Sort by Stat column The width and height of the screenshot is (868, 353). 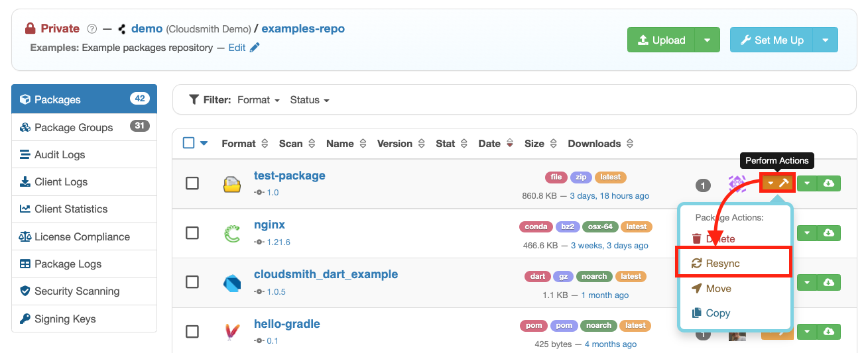click(452, 144)
